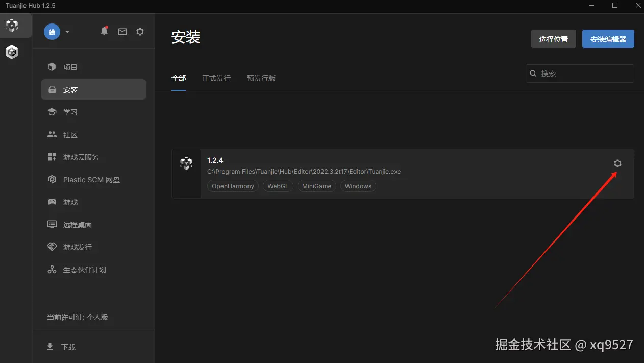Open Plastic SCM 网盘
This screenshot has height=363, width=644.
pyautogui.click(x=93, y=180)
